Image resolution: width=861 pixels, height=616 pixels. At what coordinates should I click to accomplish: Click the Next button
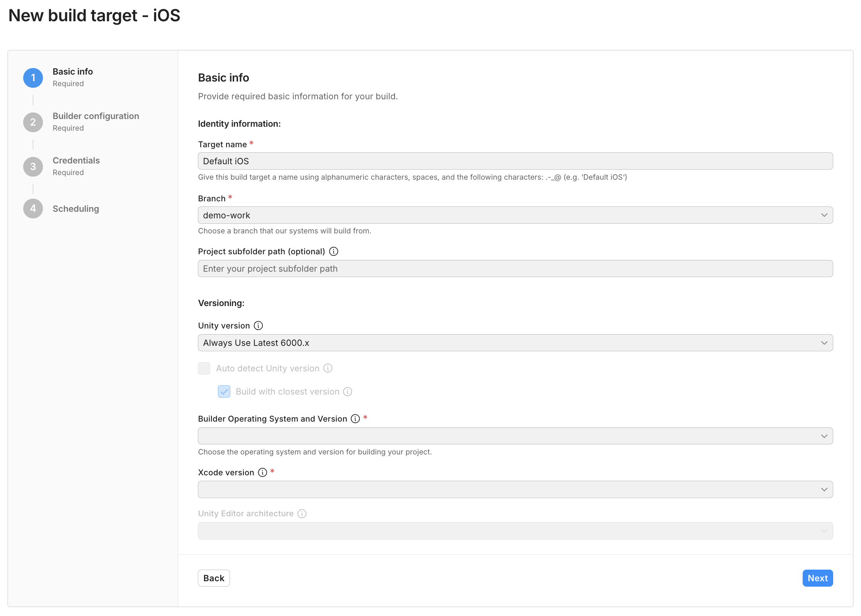pyautogui.click(x=817, y=578)
